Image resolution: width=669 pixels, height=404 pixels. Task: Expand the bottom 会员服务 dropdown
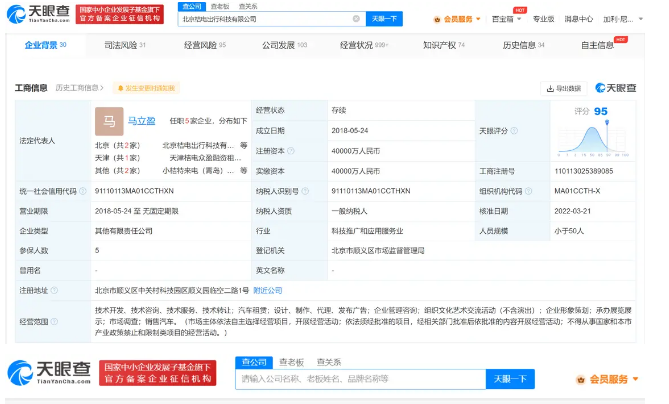pos(635,379)
